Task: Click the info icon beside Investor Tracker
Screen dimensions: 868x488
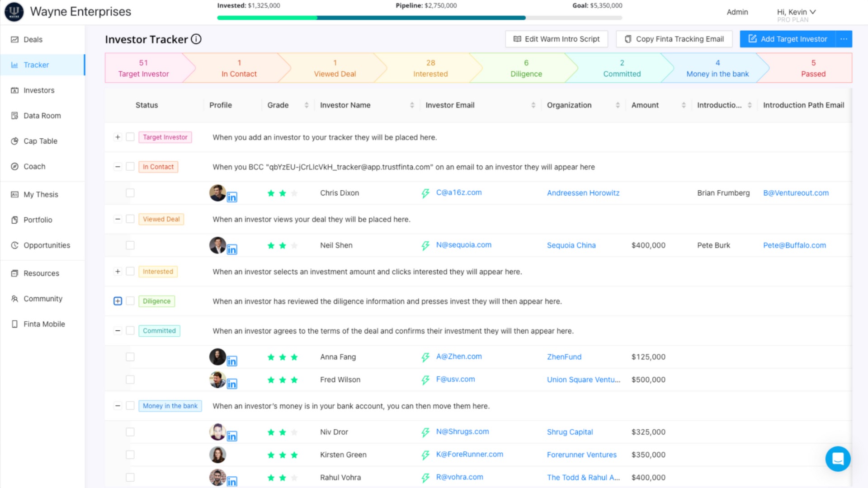Action: click(x=196, y=39)
